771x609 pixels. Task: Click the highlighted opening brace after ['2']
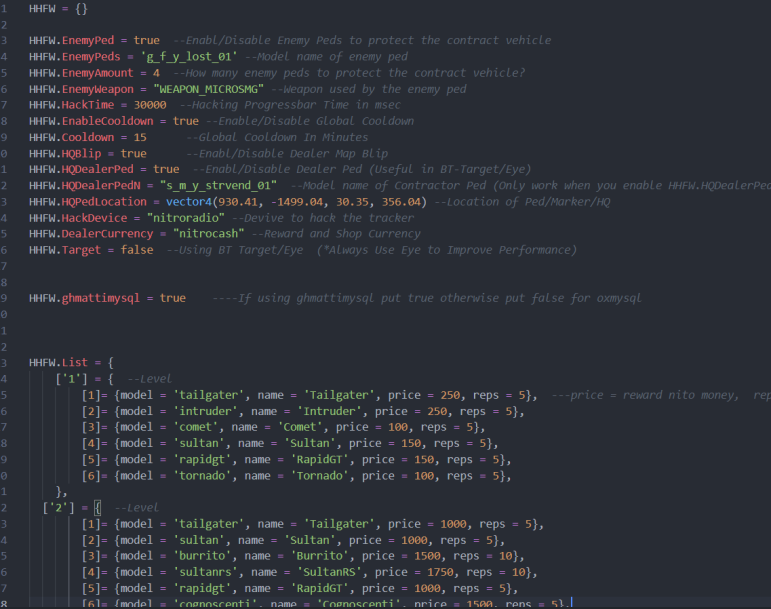(97, 507)
